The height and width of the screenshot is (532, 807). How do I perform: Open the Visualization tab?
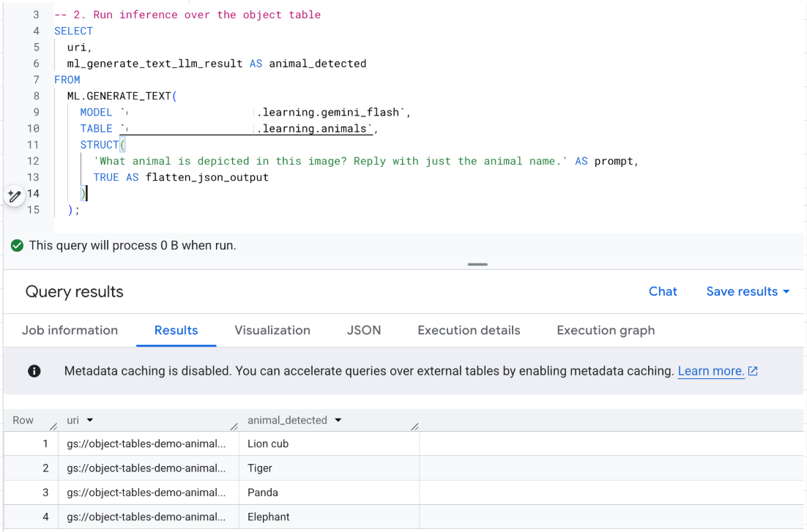coord(272,330)
